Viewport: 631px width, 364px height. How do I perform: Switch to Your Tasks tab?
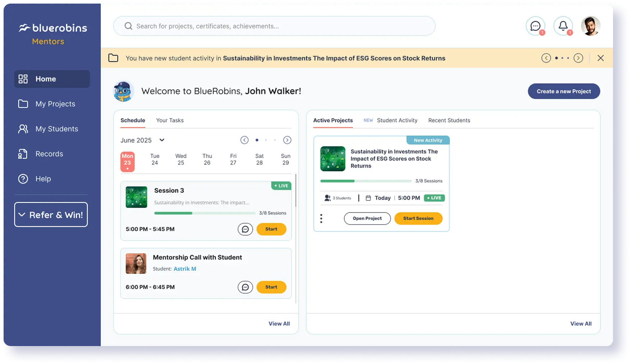click(170, 120)
